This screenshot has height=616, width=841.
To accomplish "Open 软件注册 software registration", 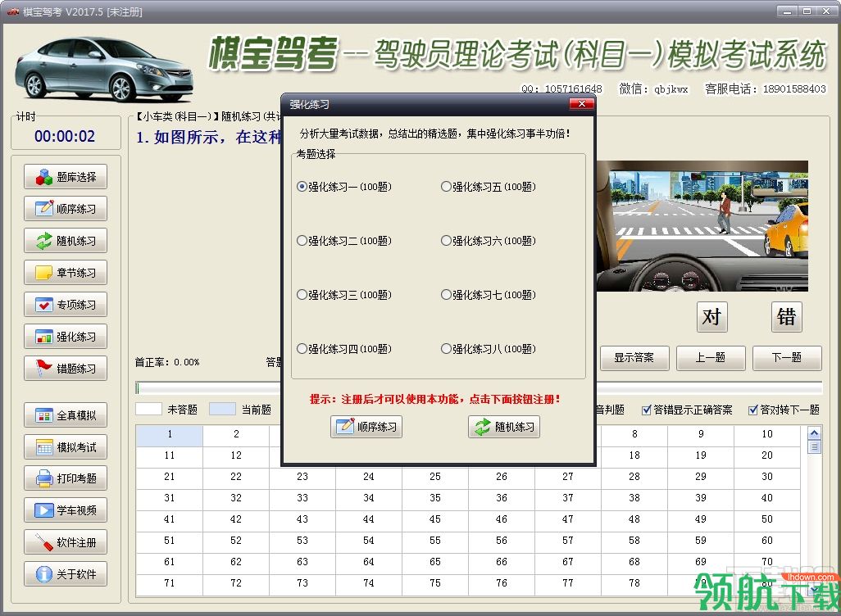I will 66,542.
